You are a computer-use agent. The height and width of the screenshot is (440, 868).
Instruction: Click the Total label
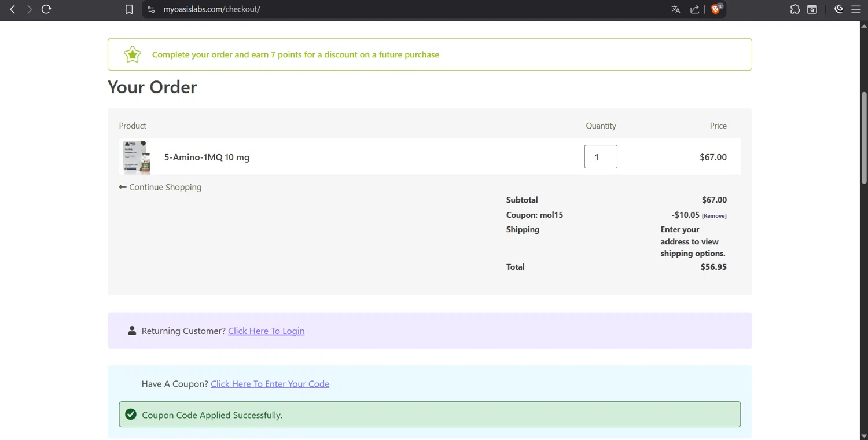pos(515,267)
